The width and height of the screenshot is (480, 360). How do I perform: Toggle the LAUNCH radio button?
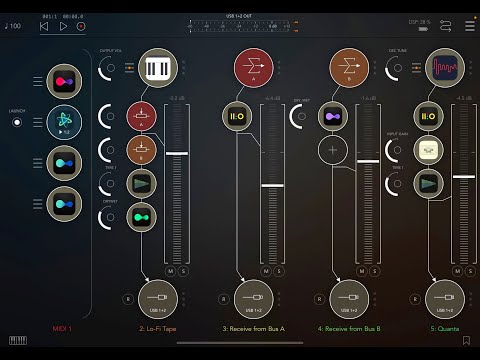coord(17,122)
